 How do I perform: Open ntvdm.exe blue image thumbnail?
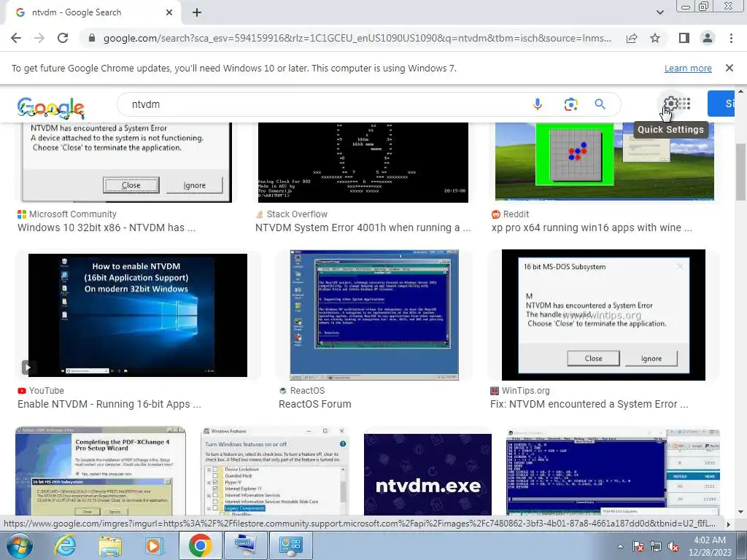point(427,474)
